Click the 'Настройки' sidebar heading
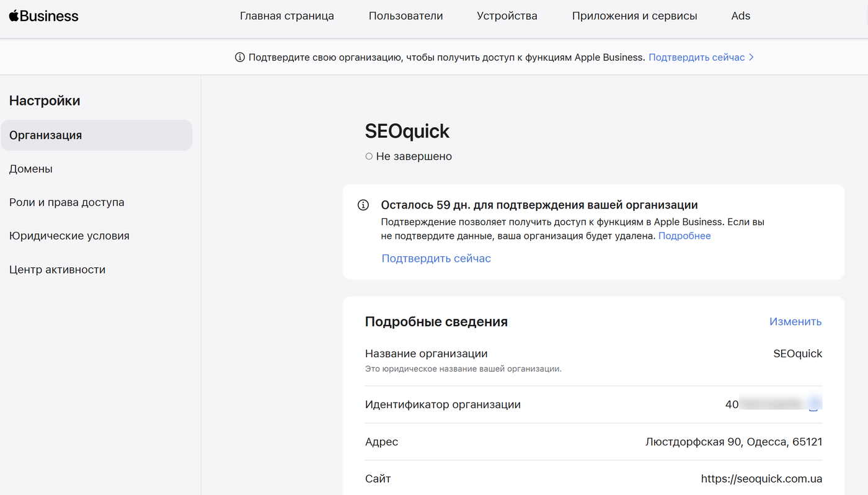 [x=45, y=100]
